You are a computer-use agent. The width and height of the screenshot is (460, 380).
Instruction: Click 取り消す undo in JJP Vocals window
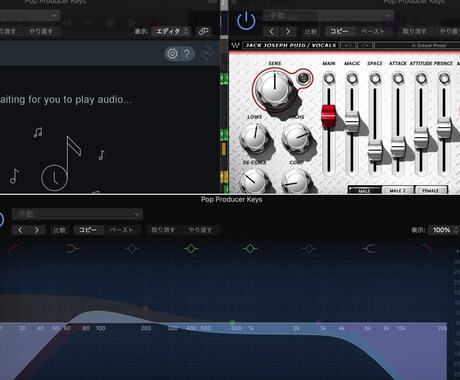tap(414, 31)
